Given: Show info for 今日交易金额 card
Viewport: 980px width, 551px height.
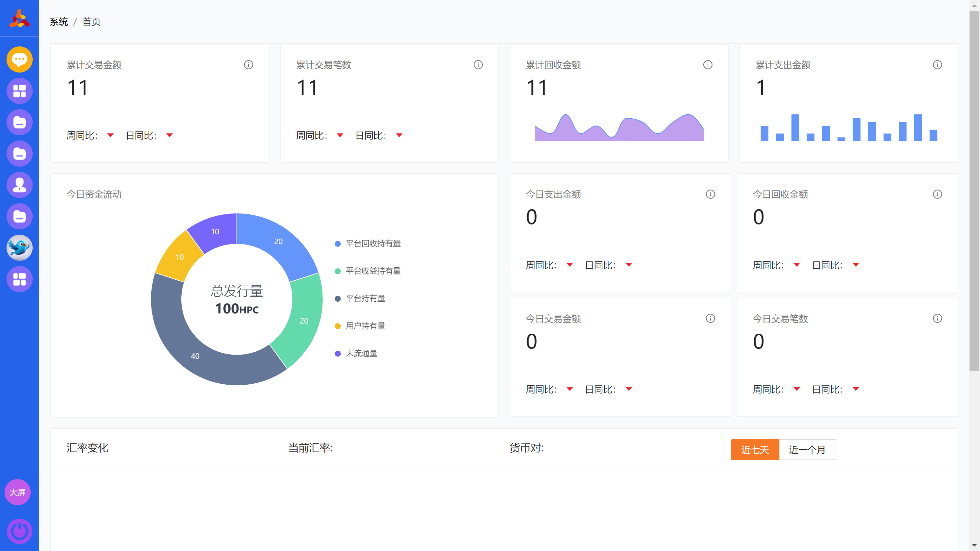Looking at the screenshot, I should click(710, 318).
